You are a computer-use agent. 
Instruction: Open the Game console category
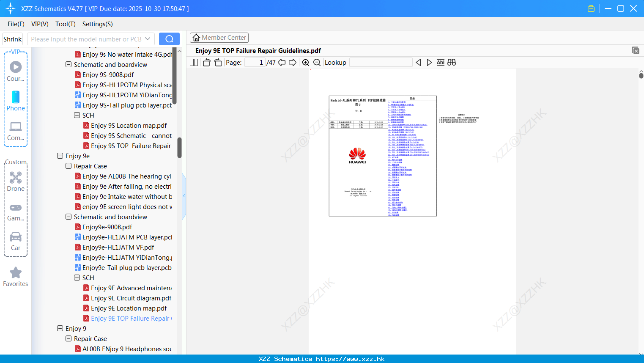pyautogui.click(x=16, y=212)
